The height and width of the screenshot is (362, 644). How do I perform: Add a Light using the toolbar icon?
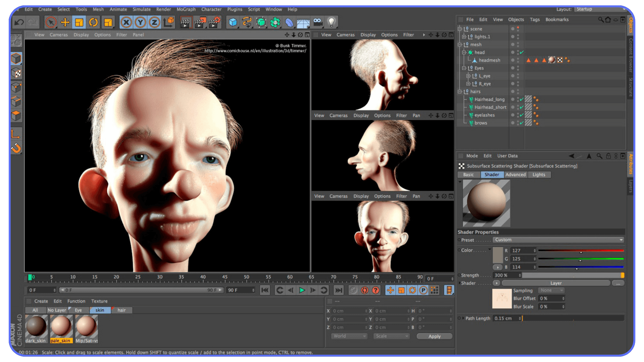[331, 22]
